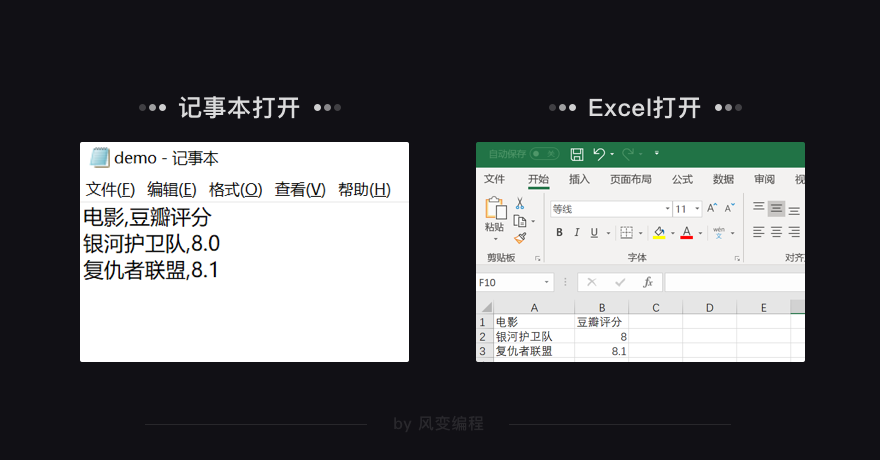Select cell A2 with 银河护卫队
The width and height of the screenshot is (880, 460).
coord(534,336)
